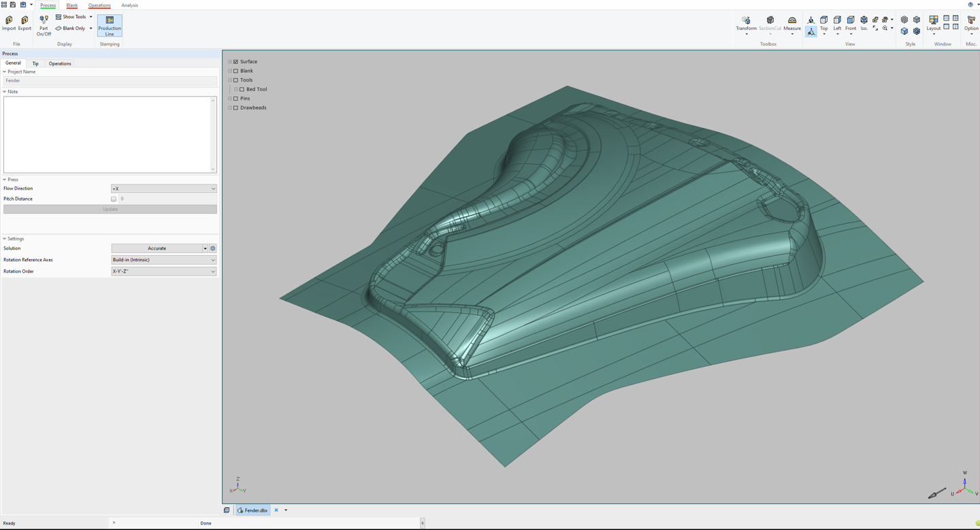Uncheck the Surface checkbox in tree
980x530 pixels.
[236, 62]
